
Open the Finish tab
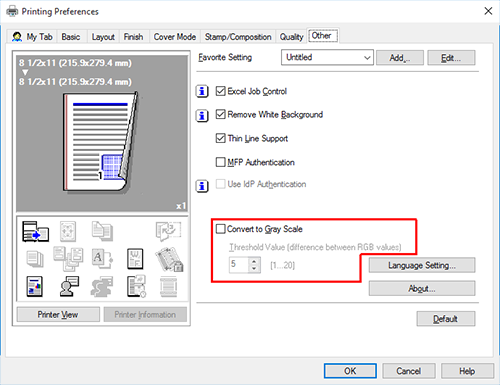[x=133, y=37]
